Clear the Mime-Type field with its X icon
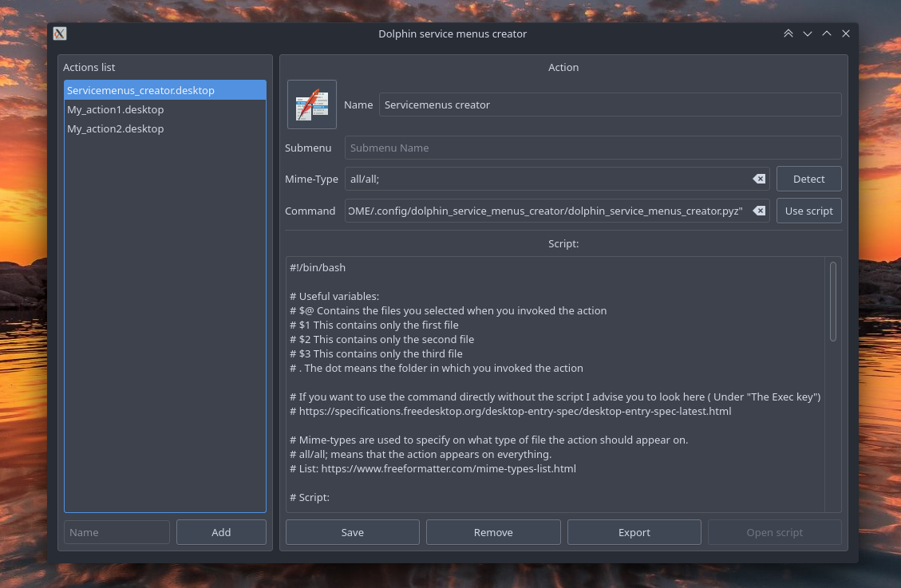The image size is (901, 588). point(759,180)
